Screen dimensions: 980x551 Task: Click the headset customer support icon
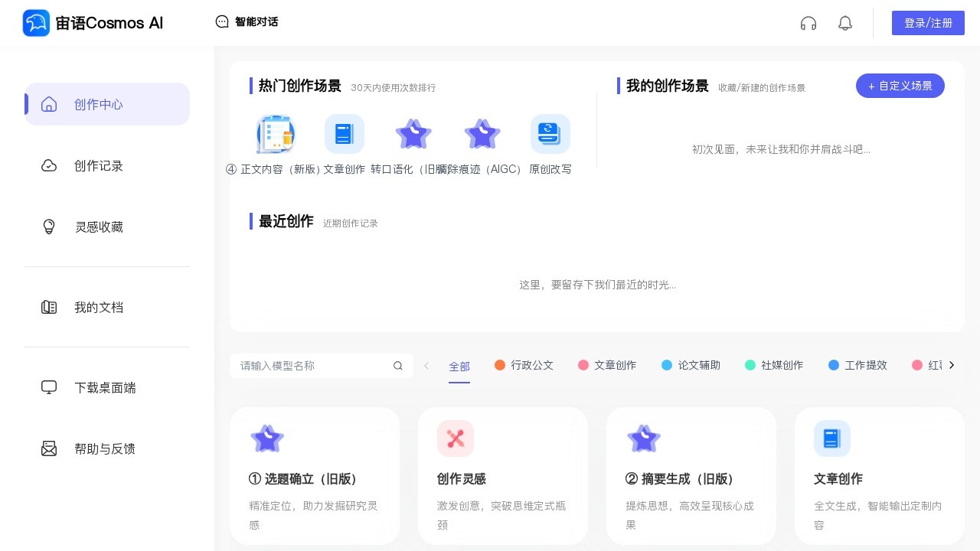808,23
